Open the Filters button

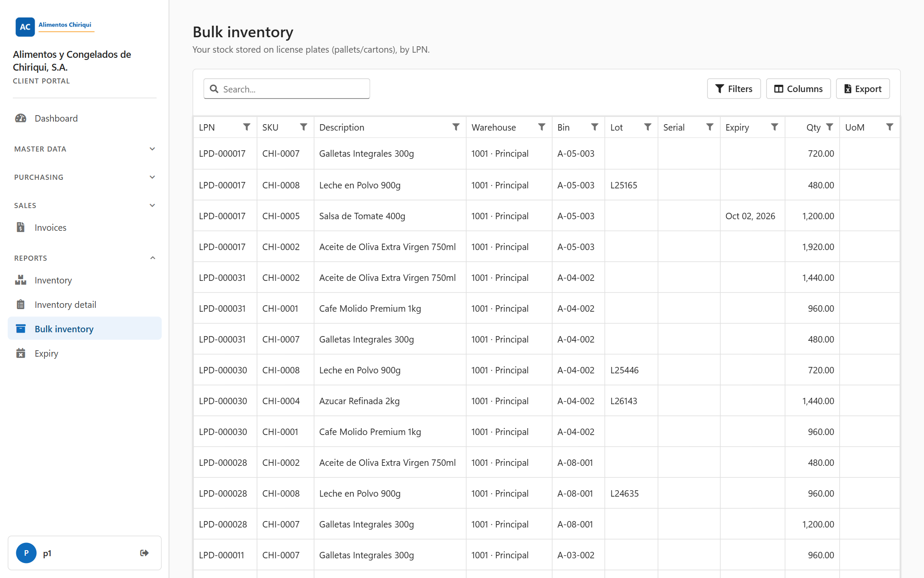[x=734, y=89]
